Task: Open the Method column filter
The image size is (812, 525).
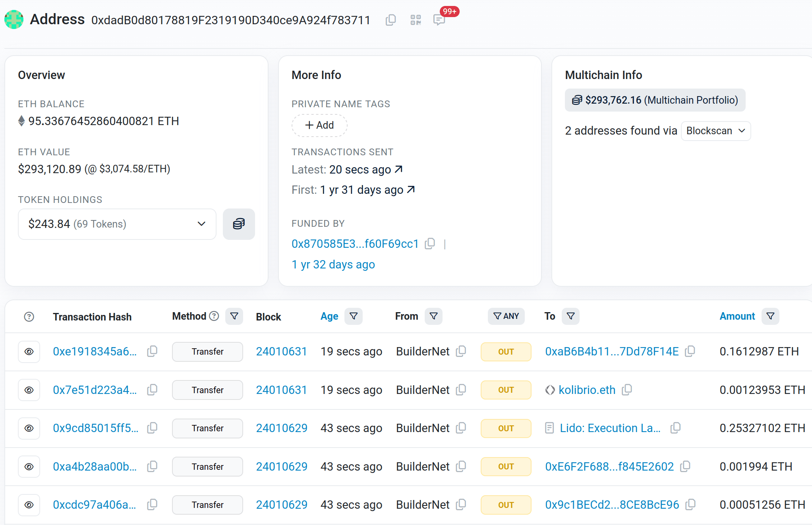Action: pos(234,316)
